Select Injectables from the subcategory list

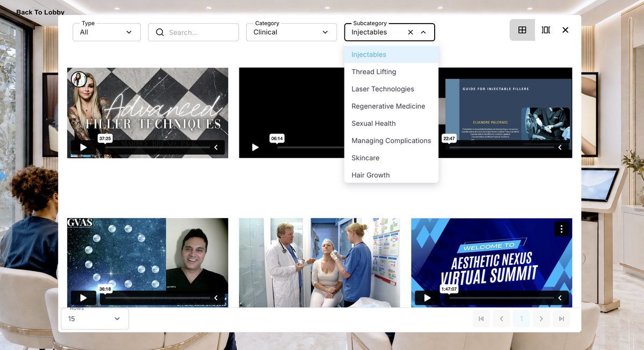[391, 55]
